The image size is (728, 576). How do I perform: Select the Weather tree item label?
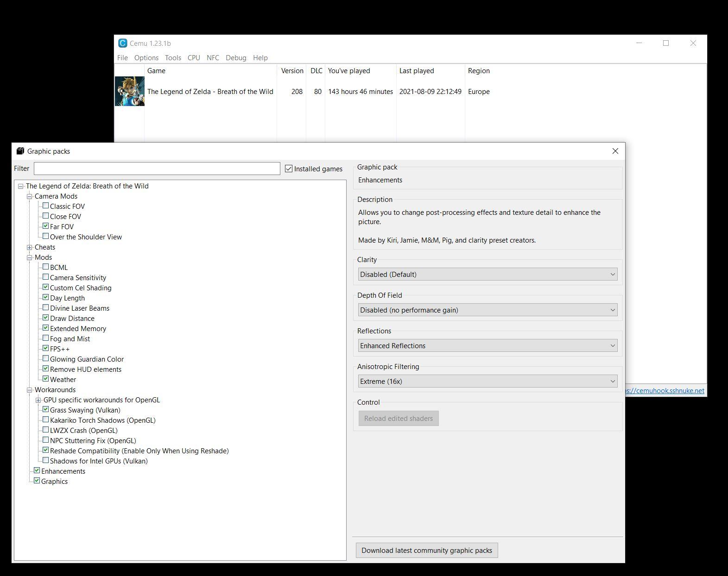pos(63,380)
